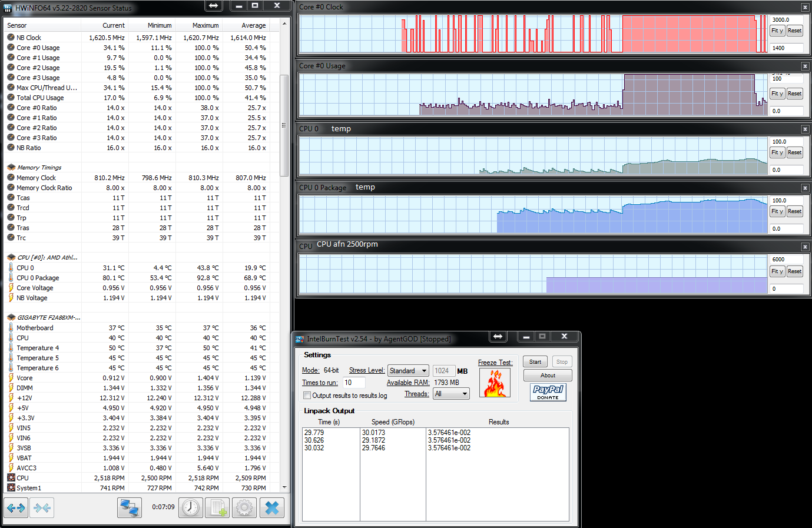Close the CPU 0 temp graph panel
Screen dimensions: 812x528
[805, 129]
